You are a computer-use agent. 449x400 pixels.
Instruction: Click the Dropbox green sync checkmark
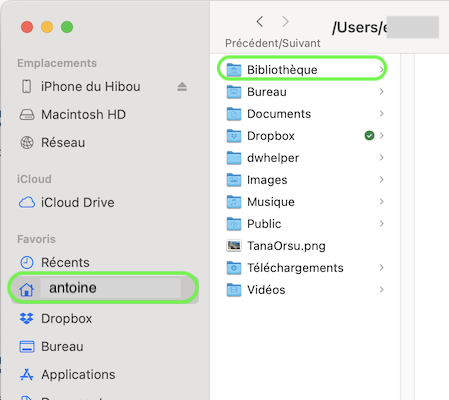pyautogui.click(x=369, y=136)
